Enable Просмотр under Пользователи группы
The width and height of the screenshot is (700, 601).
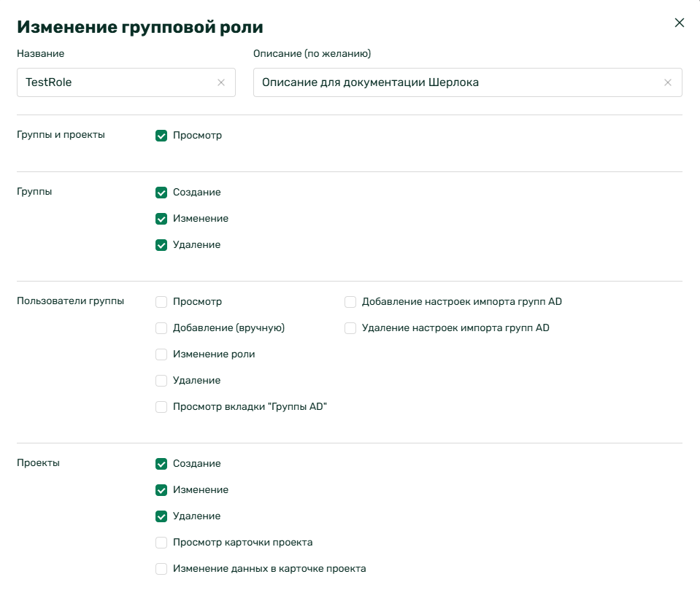pos(161,302)
